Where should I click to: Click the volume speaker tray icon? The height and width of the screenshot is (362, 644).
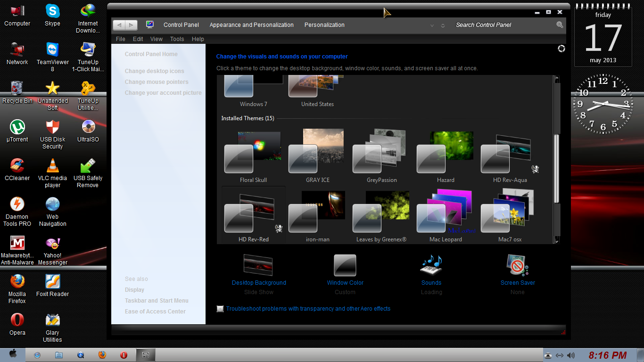pyautogui.click(x=571, y=355)
